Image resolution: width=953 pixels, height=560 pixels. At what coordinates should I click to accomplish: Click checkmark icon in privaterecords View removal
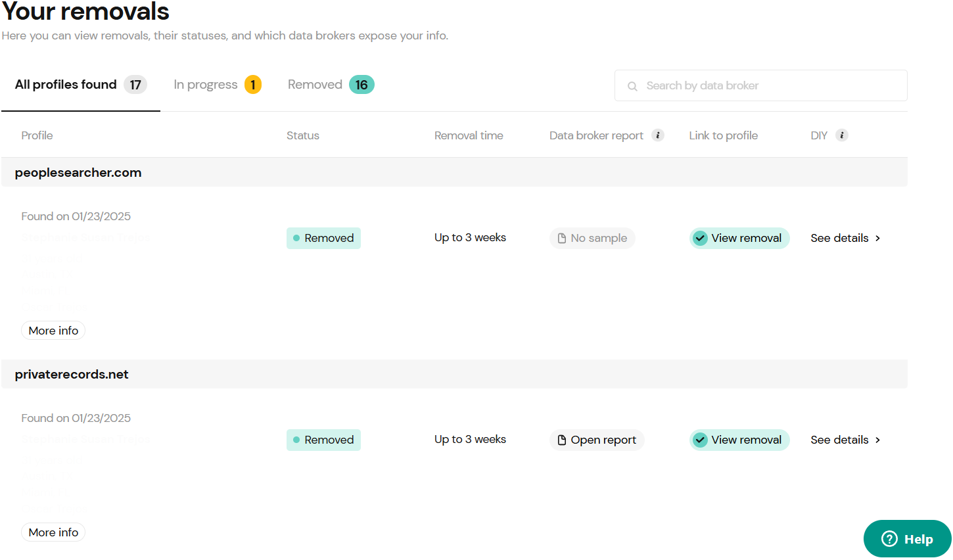click(701, 440)
